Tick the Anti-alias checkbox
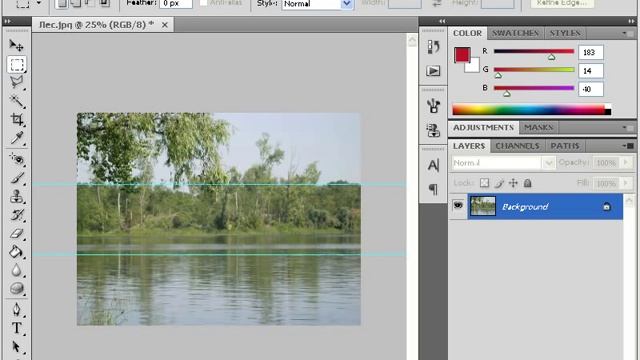Viewport: 640px width, 360px height. pos(203,3)
